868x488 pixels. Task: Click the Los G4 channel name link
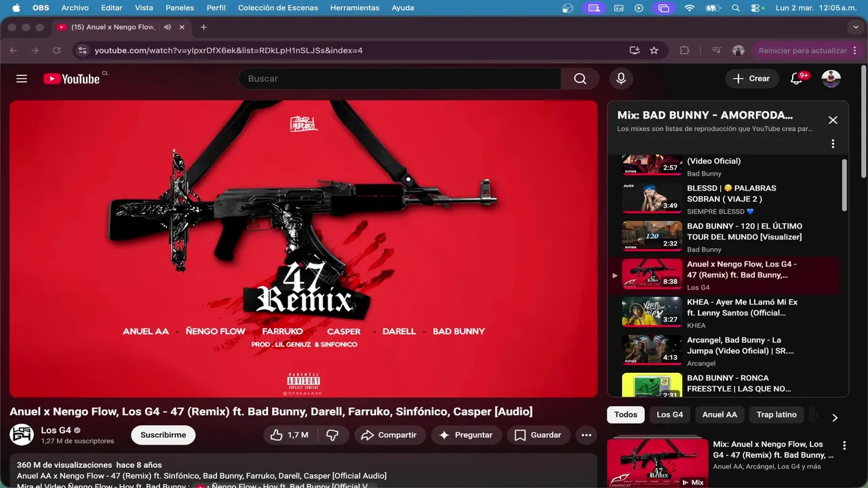pyautogui.click(x=56, y=430)
